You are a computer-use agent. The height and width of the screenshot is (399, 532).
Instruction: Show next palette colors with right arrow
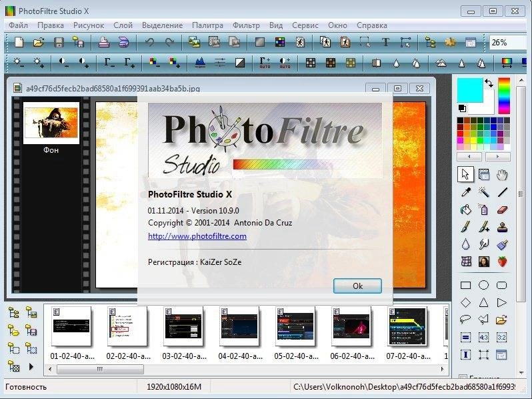tap(498, 157)
